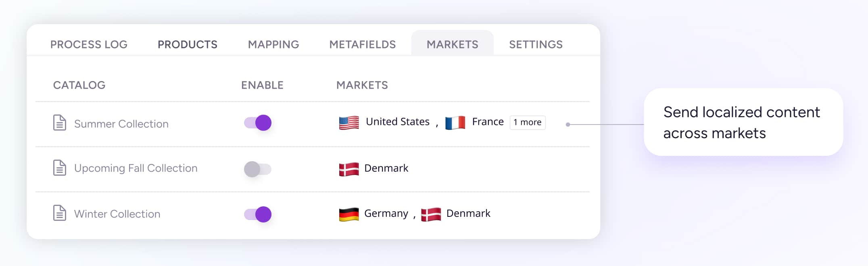Enable the Upcoming Fall Collection toggle
The image size is (868, 266).
point(258,169)
